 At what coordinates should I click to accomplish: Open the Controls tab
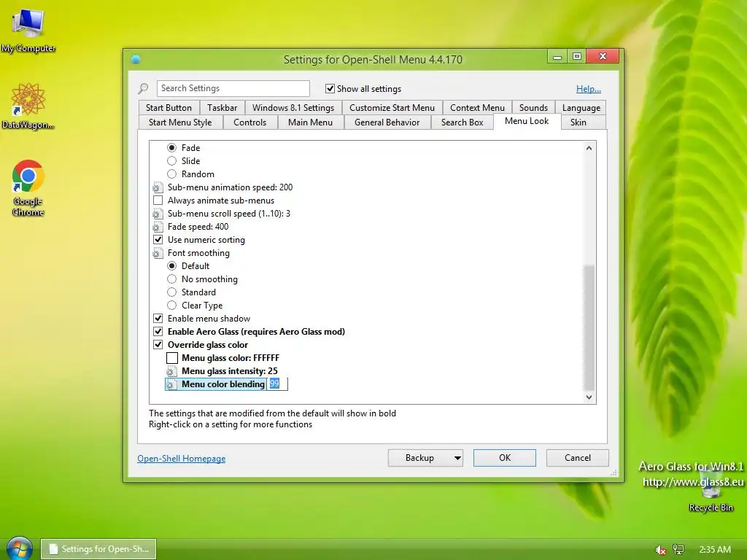pos(250,122)
